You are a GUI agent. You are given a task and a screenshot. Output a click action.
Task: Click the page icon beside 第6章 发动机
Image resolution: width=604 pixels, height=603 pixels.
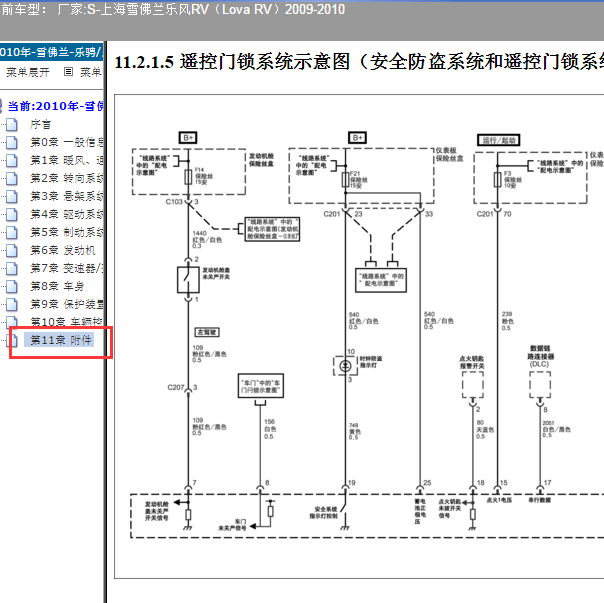click(x=12, y=250)
